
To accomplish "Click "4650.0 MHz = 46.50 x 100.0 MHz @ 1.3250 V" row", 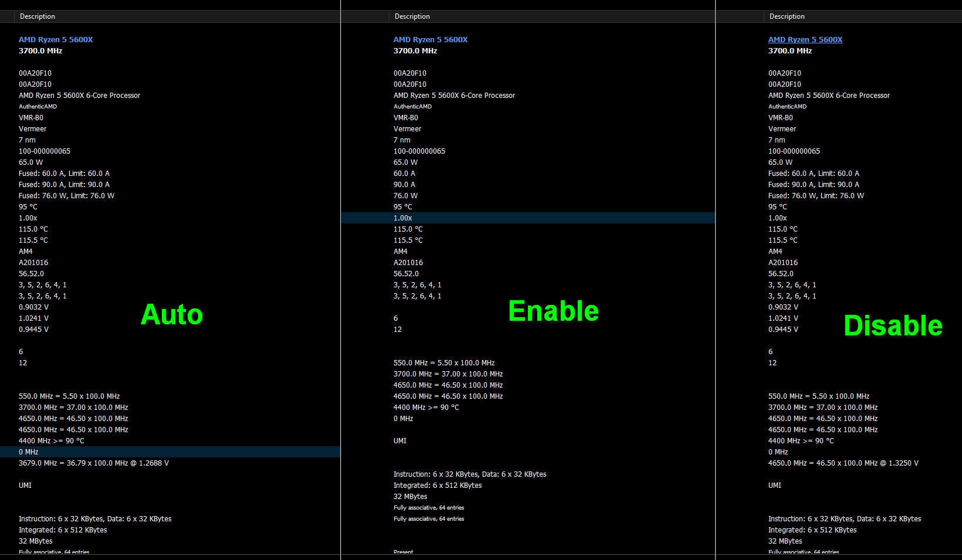I will click(x=844, y=463).
